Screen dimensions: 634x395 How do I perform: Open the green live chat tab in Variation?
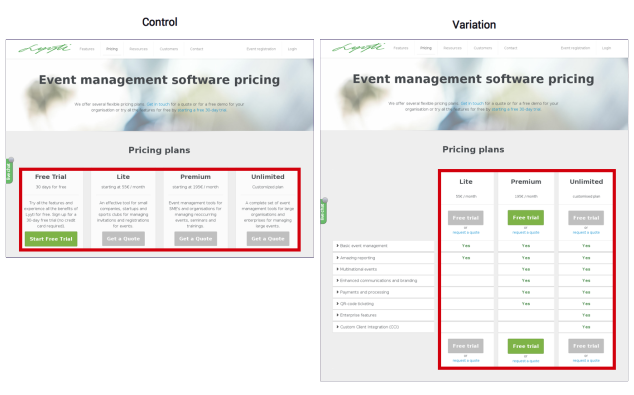point(323,211)
